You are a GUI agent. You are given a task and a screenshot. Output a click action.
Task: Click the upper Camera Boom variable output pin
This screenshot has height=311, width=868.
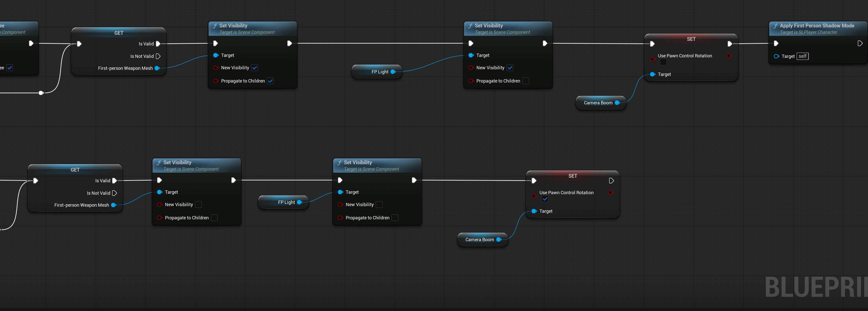point(617,103)
